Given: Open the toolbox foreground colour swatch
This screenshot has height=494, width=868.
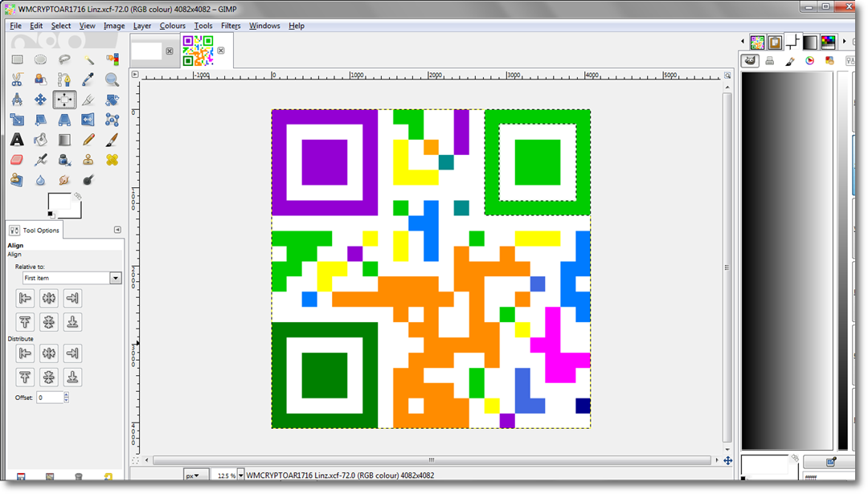Looking at the screenshot, I should tap(59, 202).
